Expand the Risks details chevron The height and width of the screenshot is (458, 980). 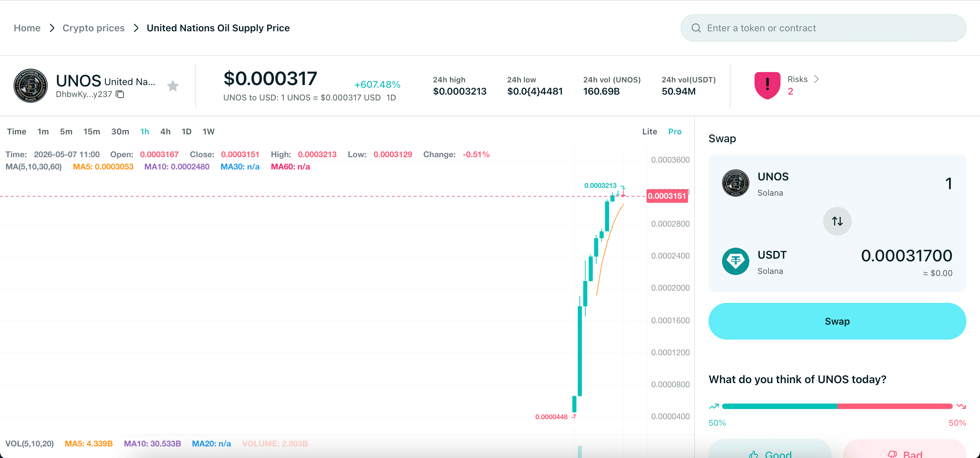[x=816, y=79]
